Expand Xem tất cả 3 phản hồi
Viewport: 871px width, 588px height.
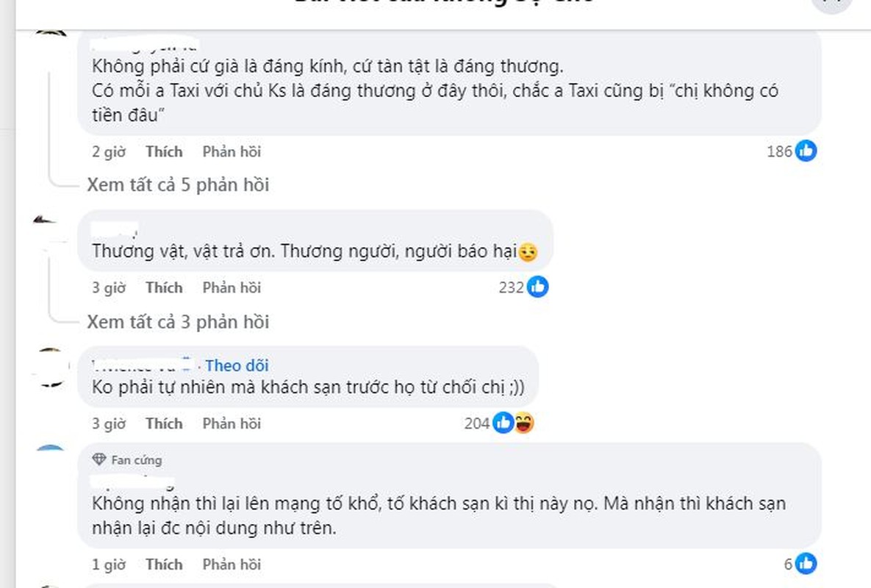pyautogui.click(x=178, y=322)
